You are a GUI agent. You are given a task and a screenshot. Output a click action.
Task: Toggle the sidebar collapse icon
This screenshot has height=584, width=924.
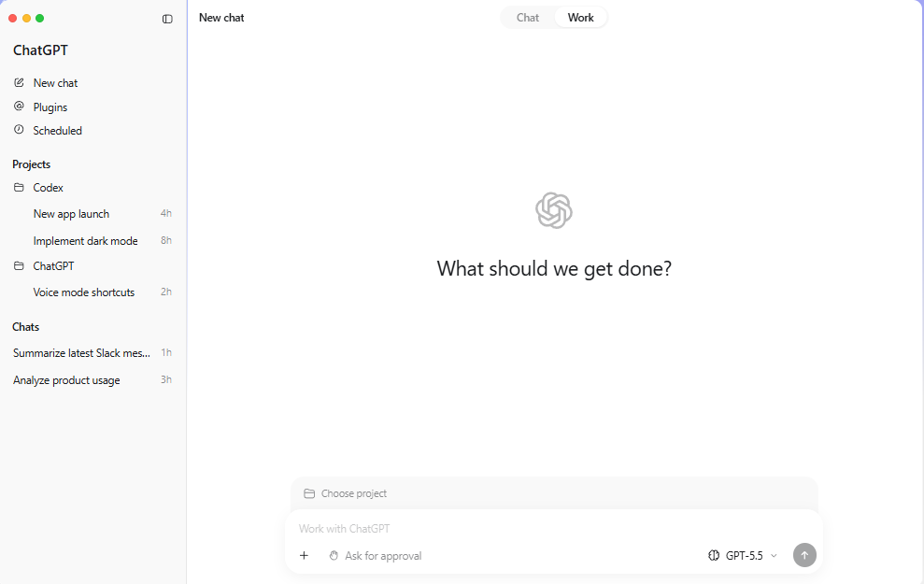[167, 19]
